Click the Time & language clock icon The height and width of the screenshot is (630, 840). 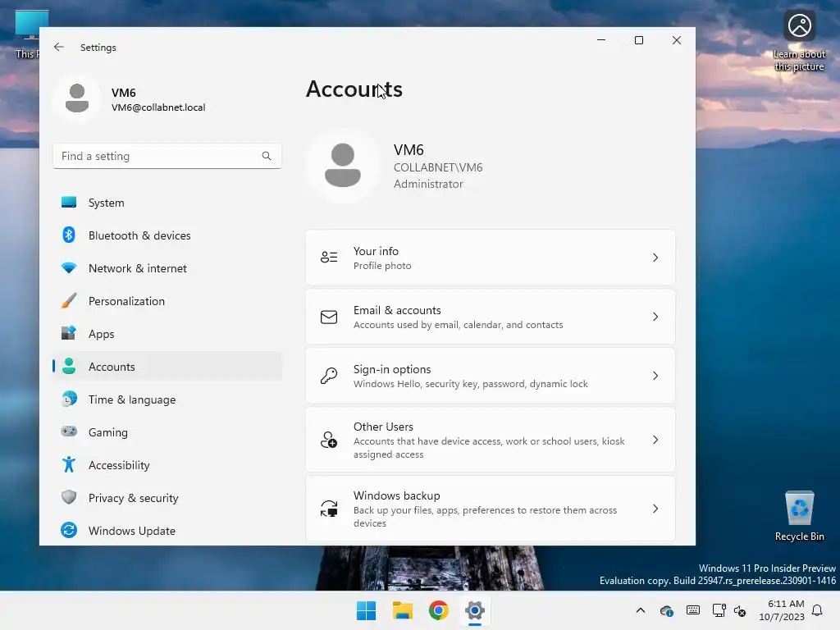69,399
